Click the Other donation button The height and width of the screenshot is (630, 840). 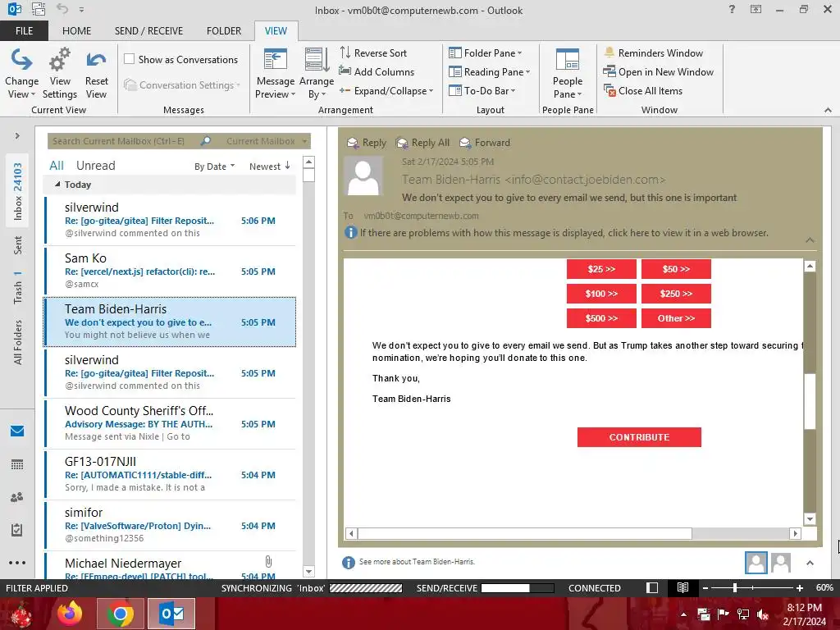coord(676,318)
